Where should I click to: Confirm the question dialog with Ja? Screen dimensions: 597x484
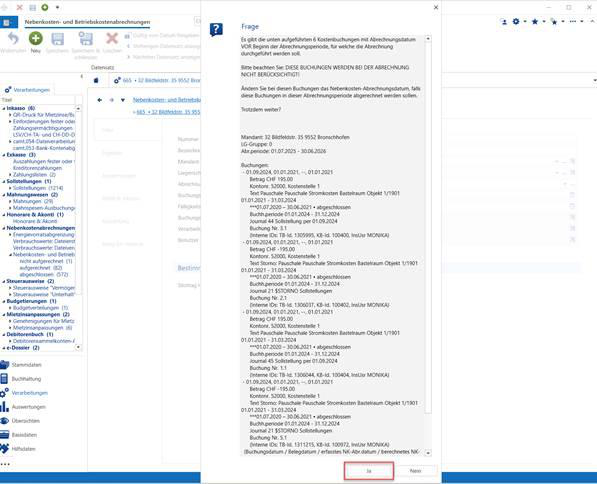(369, 471)
